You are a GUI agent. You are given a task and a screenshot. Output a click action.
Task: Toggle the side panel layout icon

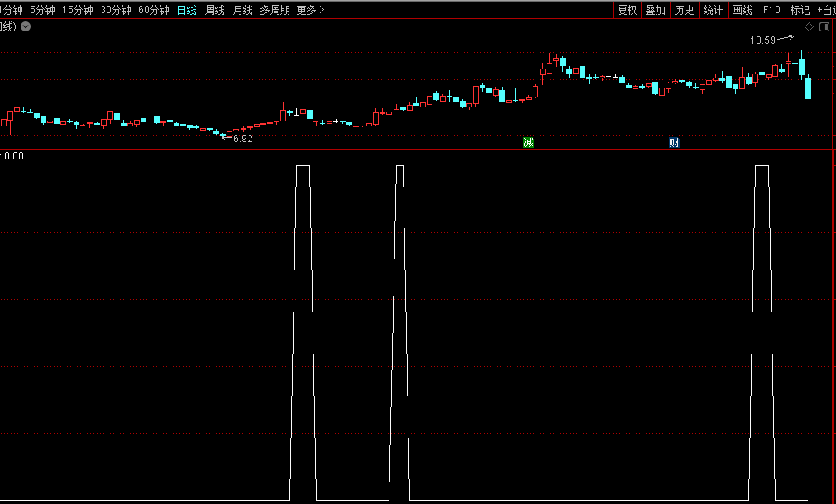click(824, 27)
